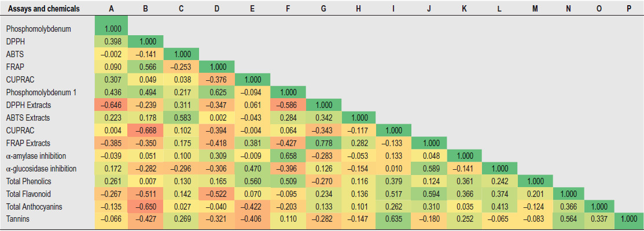Select the ABTS Extracts row label
This screenshot has width=644, height=231.
[x=28, y=117]
